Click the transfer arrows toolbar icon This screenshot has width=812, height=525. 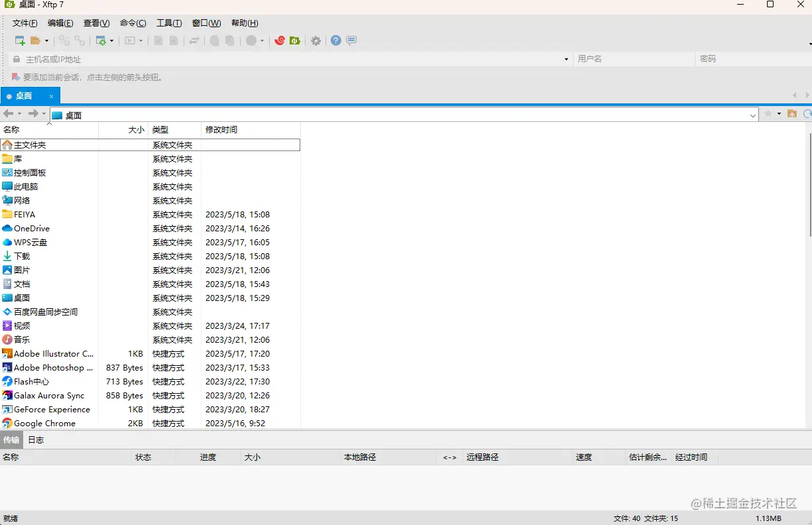click(194, 41)
